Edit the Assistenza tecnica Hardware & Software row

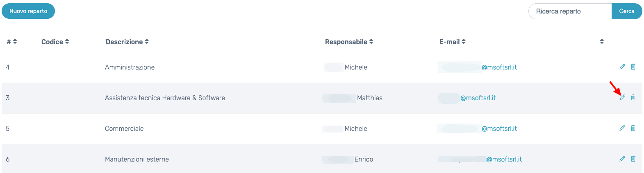[x=622, y=97]
